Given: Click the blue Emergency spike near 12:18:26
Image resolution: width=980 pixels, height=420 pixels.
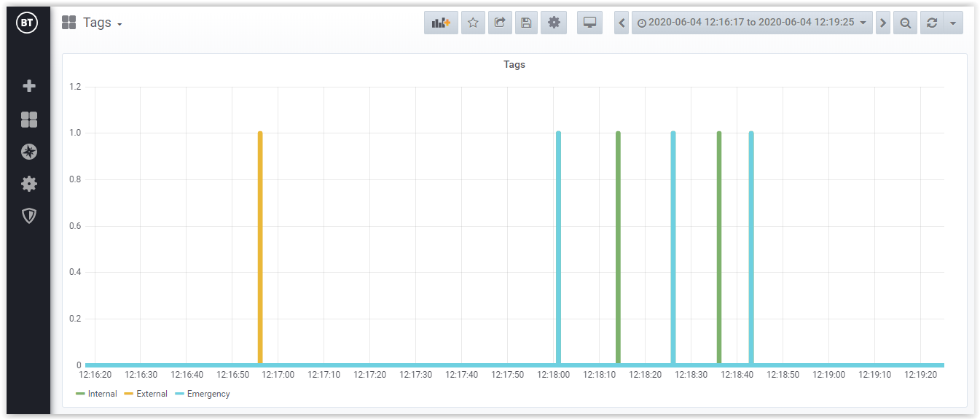Looking at the screenshot, I should [x=673, y=248].
